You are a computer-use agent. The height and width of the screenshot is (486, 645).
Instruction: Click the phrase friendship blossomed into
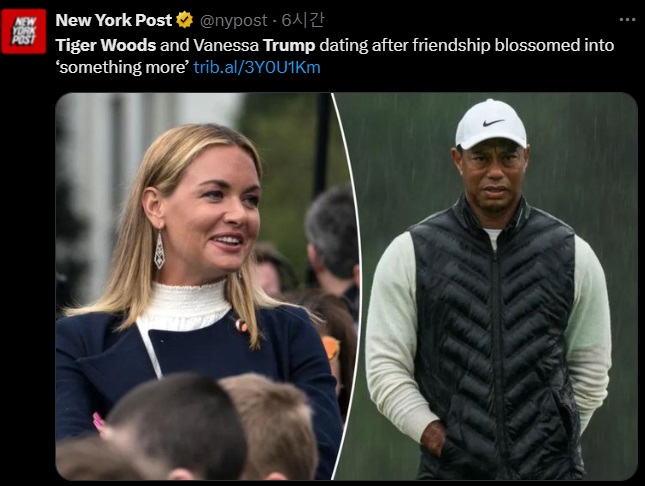pos(513,45)
